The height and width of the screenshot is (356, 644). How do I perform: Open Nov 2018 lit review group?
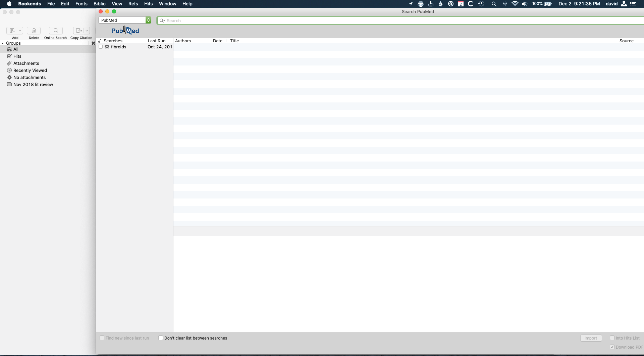[48, 84]
